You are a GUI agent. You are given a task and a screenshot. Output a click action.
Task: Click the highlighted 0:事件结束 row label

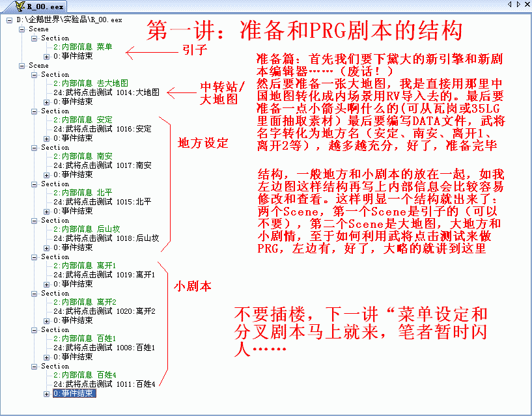point(74,393)
